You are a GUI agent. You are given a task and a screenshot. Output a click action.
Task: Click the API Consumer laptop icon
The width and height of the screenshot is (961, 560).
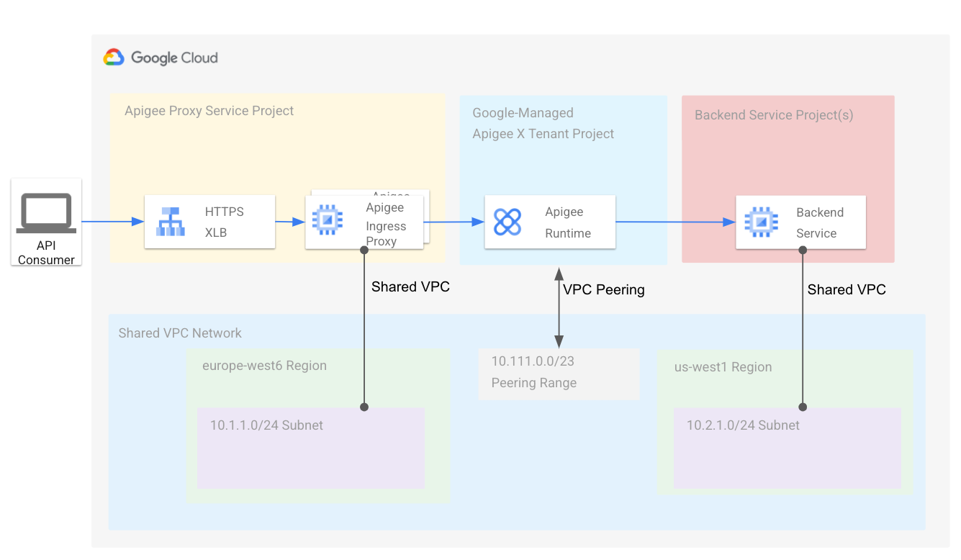click(46, 212)
